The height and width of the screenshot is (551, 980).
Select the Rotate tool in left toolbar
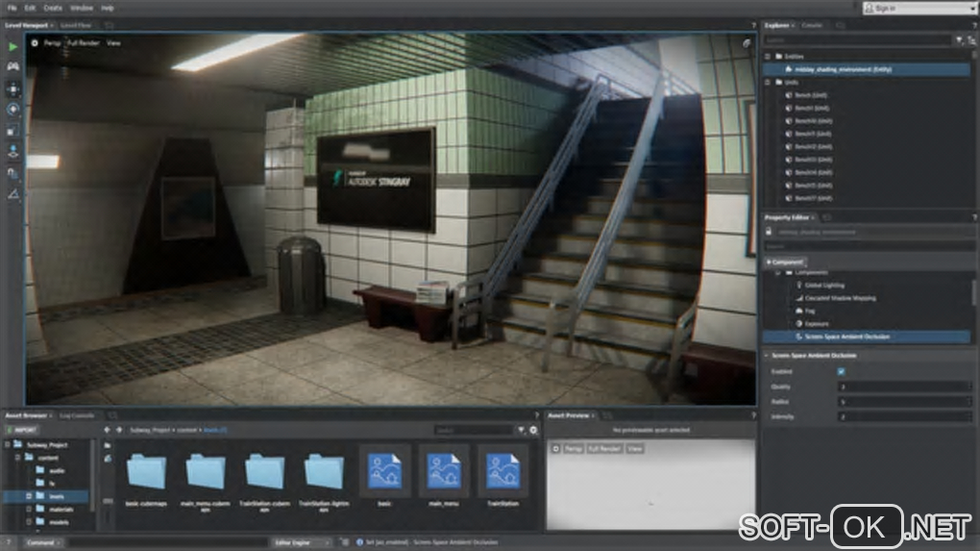pos(12,110)
